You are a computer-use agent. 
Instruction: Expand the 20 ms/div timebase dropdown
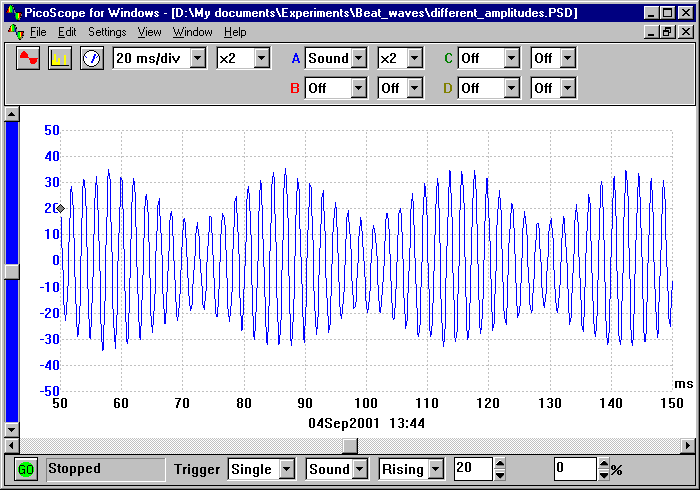[197, 58]
